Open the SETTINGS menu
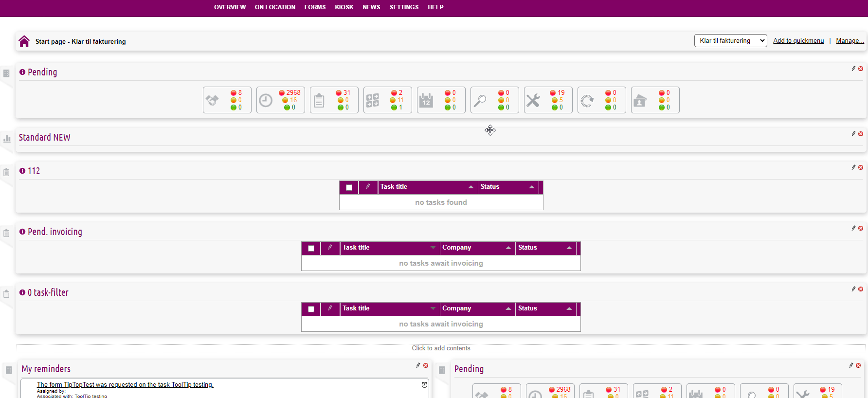Screen dimensions: 868x398 pyautogui.click(x=404, y=7)
